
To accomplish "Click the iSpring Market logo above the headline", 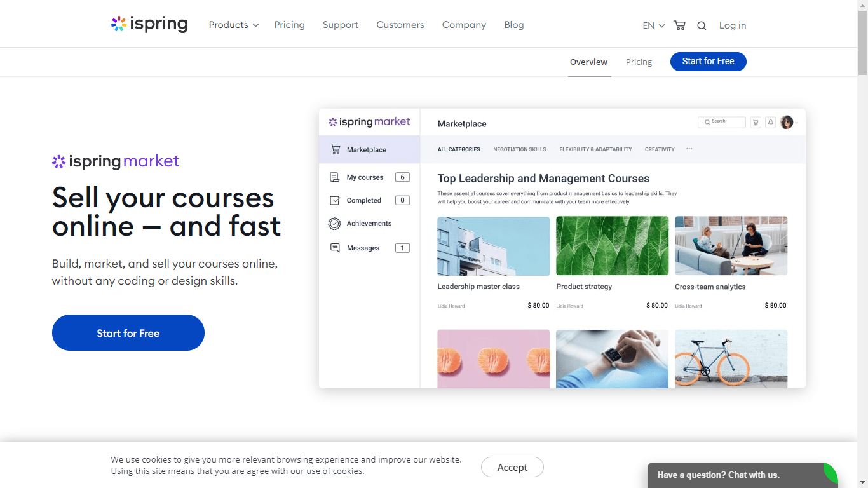I will [116, 161].
